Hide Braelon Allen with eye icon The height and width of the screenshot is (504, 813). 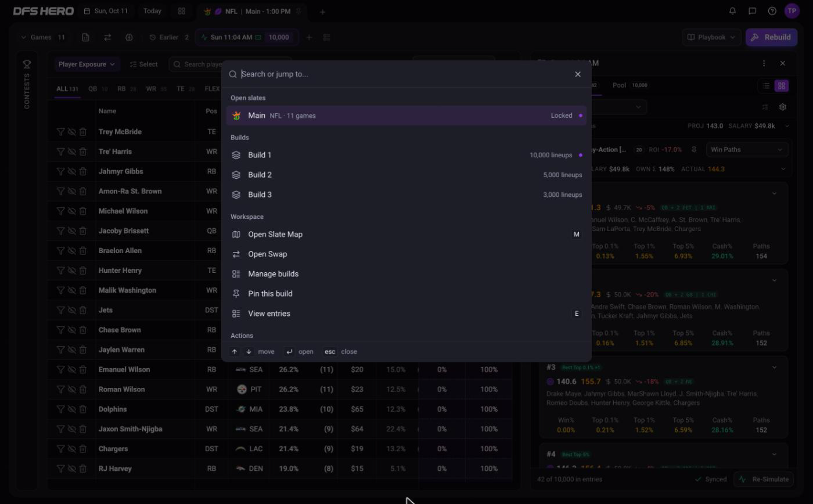pos(71,251)
